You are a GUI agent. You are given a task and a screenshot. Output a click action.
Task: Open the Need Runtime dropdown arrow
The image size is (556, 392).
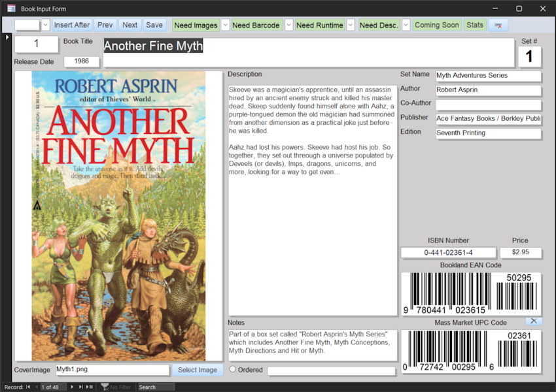point(351,25)
